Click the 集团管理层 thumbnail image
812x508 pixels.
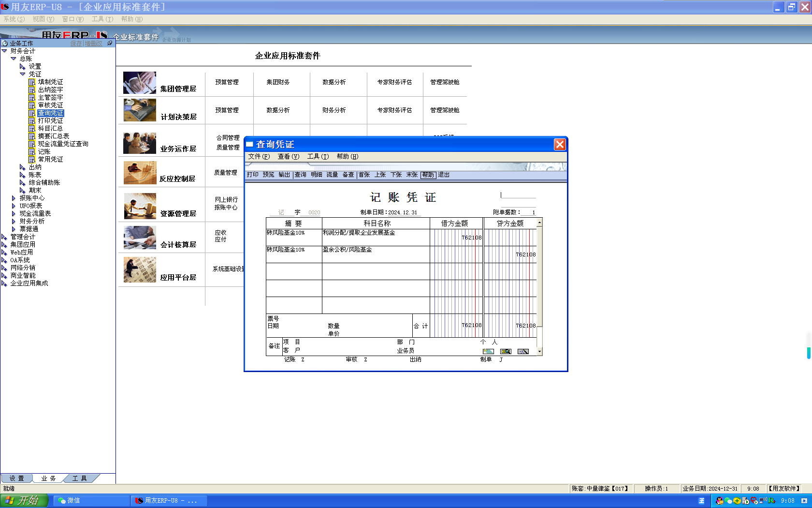point(140,83)
